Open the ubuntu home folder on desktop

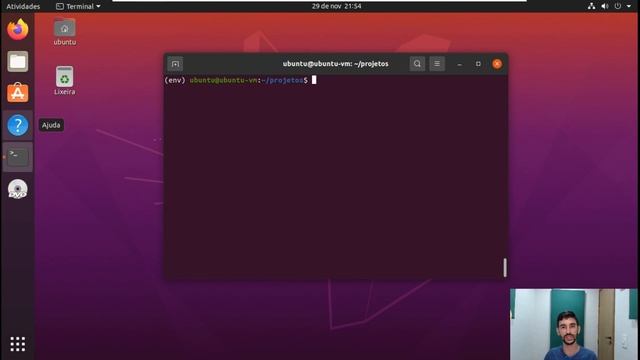click(64, 32)
